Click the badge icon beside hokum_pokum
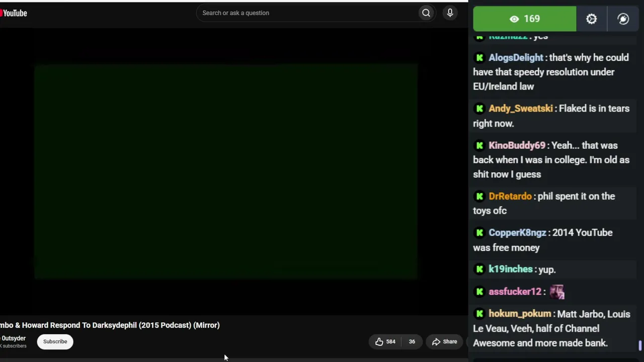The width and height of the screenshot is (644, 362). 479,314
